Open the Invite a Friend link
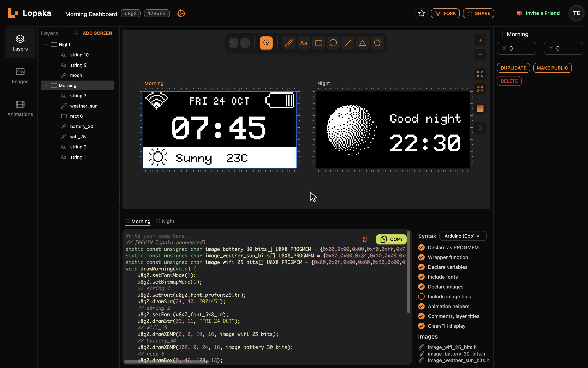The image size is (588, 368). click(x=538, y=13)
